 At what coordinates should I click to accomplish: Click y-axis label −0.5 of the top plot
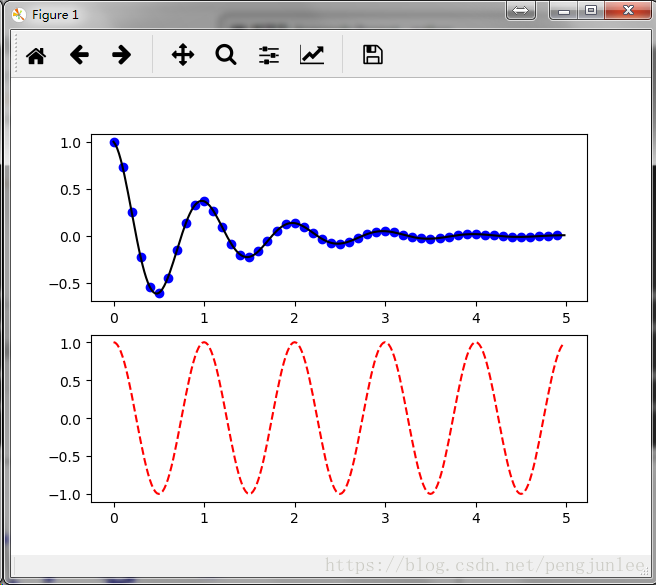[x=65, y=284]
